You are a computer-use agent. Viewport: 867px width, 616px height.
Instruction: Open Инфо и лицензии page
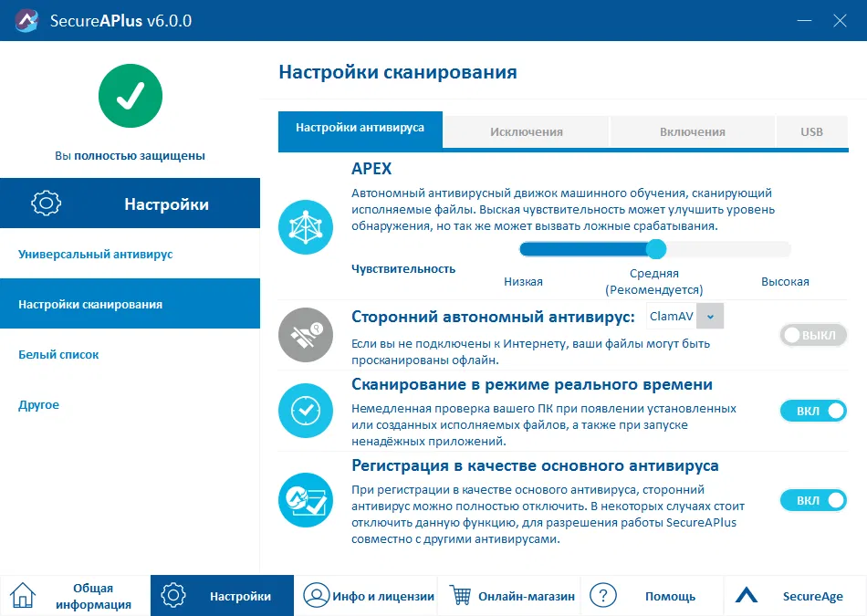click(365, 596)
